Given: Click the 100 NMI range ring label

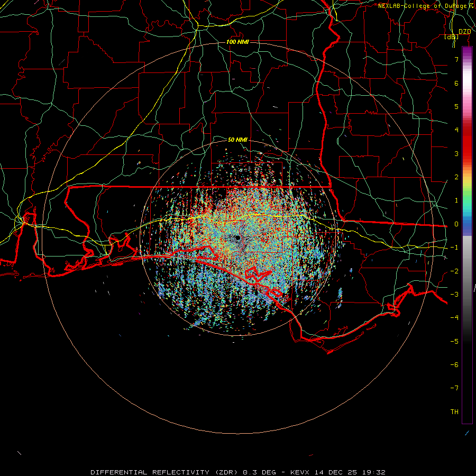Looking at the screenshot, I should 237,42.
